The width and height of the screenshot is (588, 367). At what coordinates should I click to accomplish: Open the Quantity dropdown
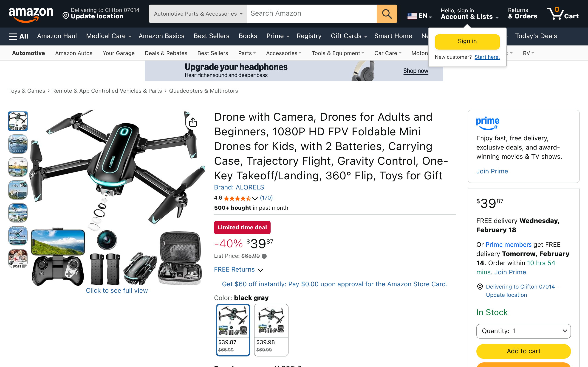pos(523,331)
